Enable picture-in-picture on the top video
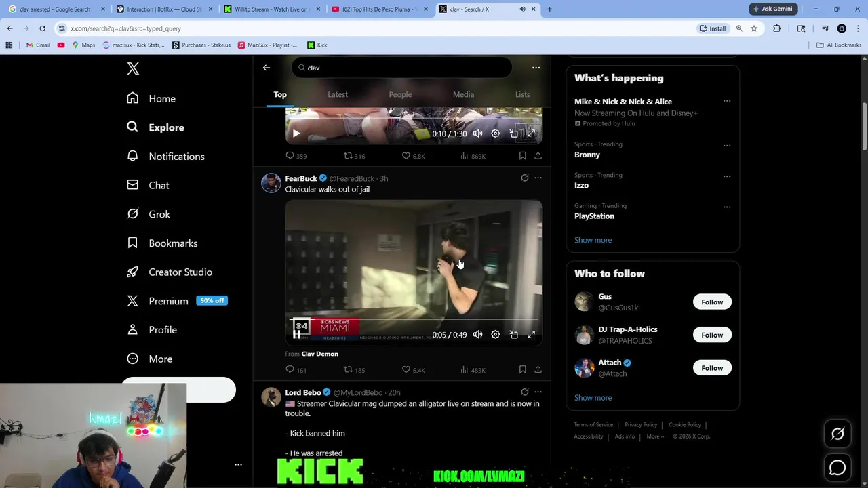 [x=513, y=134]
